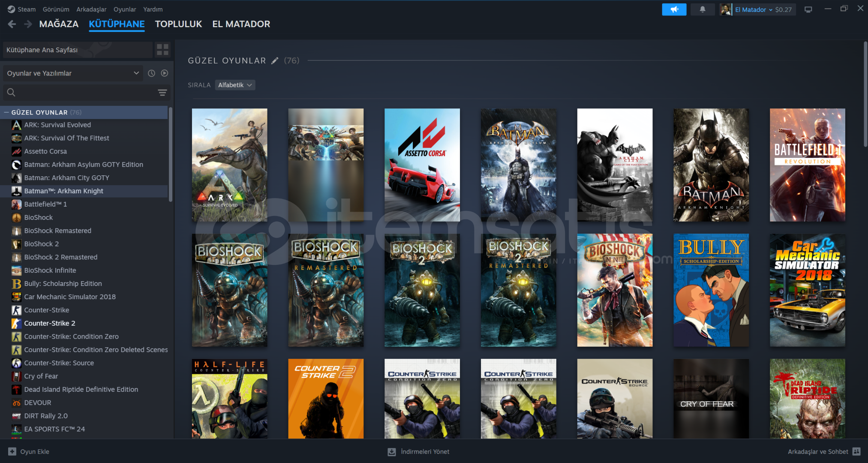Click the Big Picture mode monitor icon
This screenshot has width=868, height=463.
click(x=808, y=9)
